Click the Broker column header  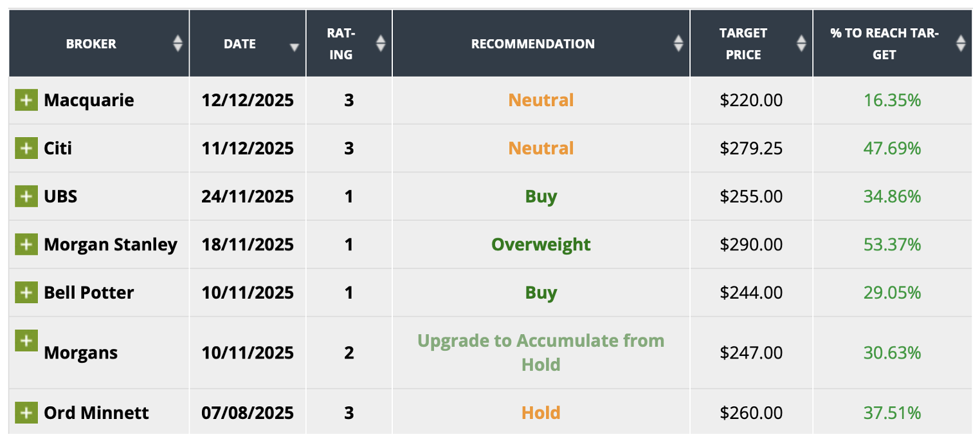pos(91,44)
